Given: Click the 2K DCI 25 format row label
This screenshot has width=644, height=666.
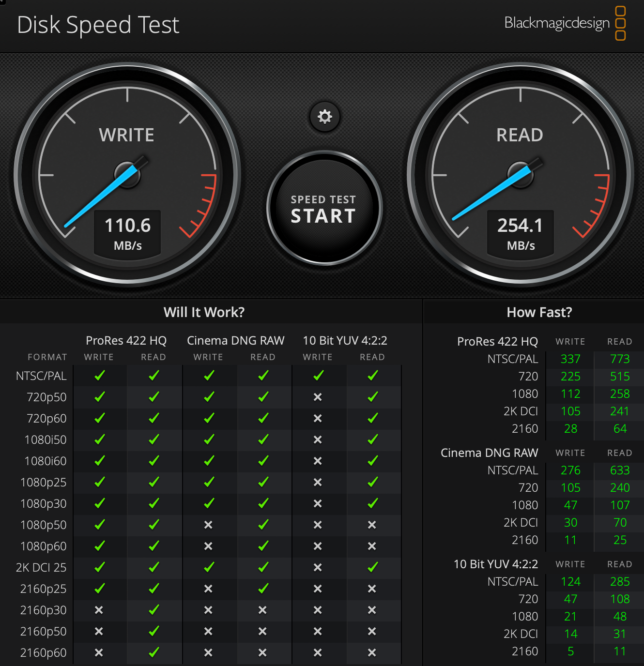Looking at the screenshot, I should coord(41,568).
